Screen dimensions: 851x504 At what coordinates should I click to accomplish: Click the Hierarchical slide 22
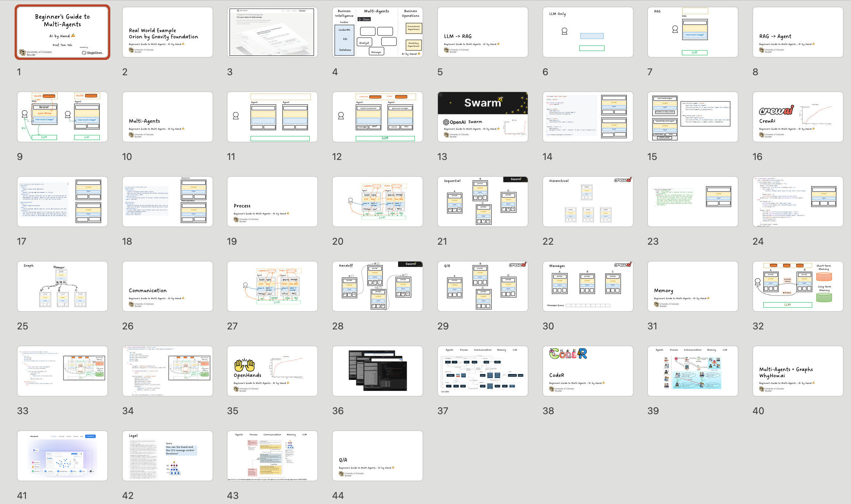588,202
